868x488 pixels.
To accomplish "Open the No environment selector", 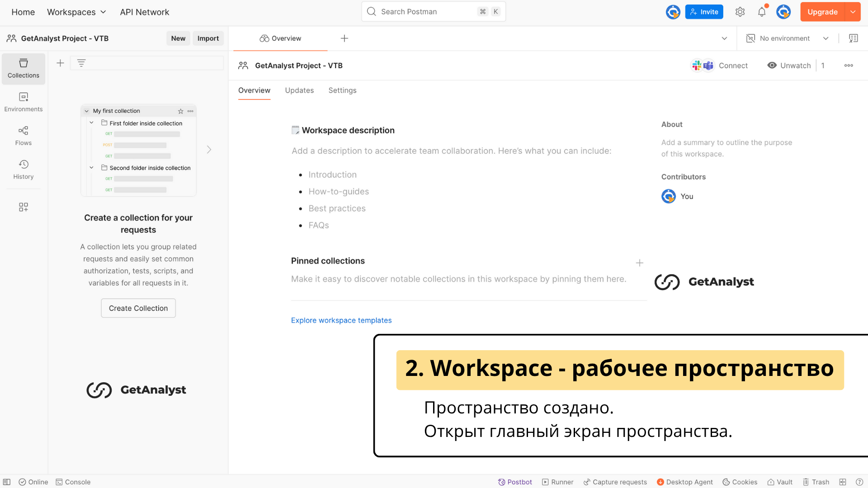I will pyautogui.click(x=787, y=38).
